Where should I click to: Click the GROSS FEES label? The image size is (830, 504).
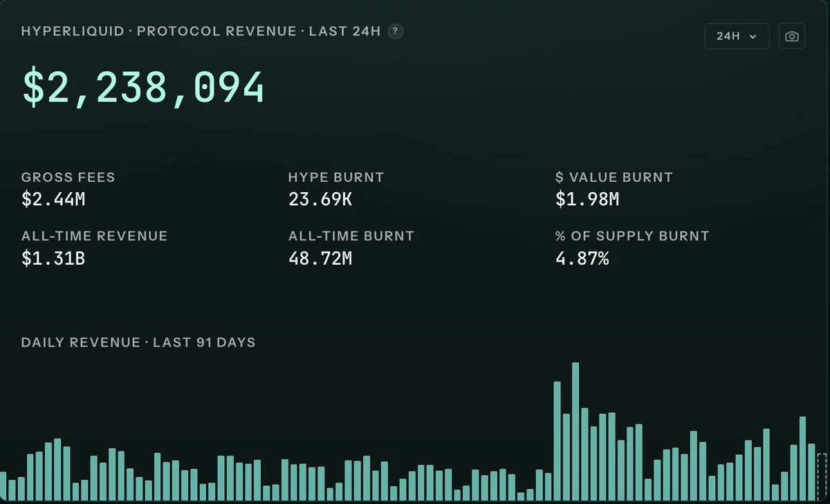pos(68,177)
